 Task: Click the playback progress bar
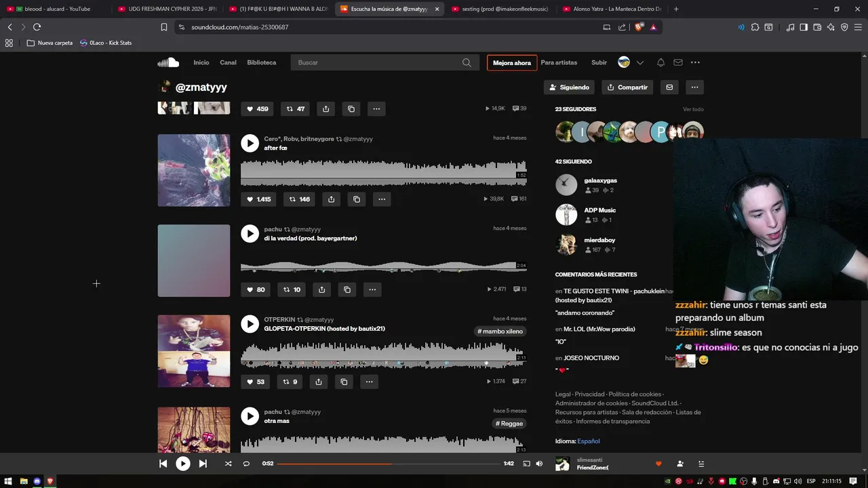pos(389,464)
